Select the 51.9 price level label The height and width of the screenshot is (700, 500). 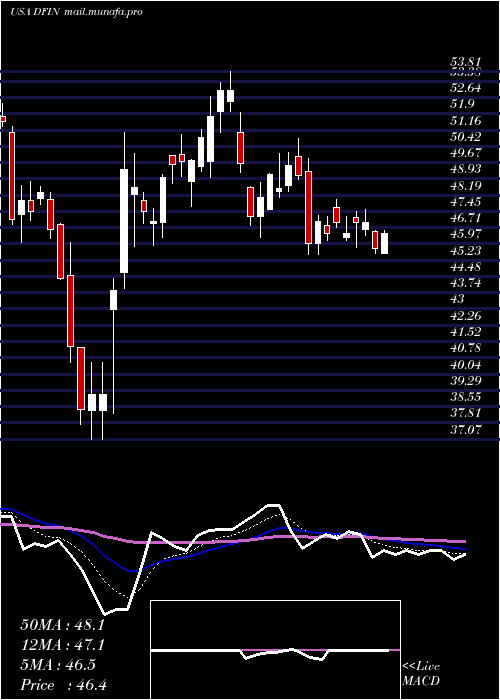(x=463, y=104)
